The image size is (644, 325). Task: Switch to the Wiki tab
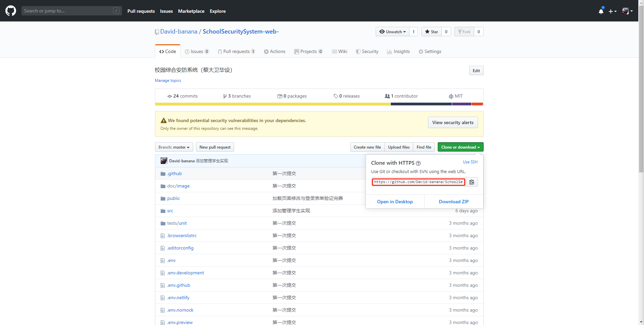339,51
